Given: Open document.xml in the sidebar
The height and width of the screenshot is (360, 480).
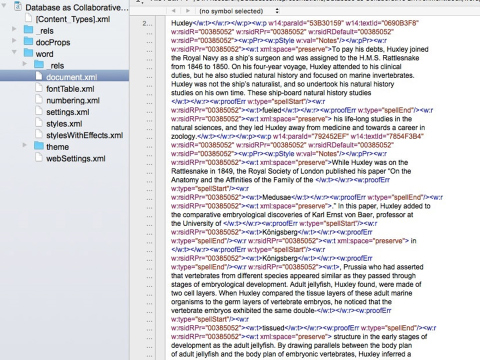Looking at the screenshot, I should (72, 77).
